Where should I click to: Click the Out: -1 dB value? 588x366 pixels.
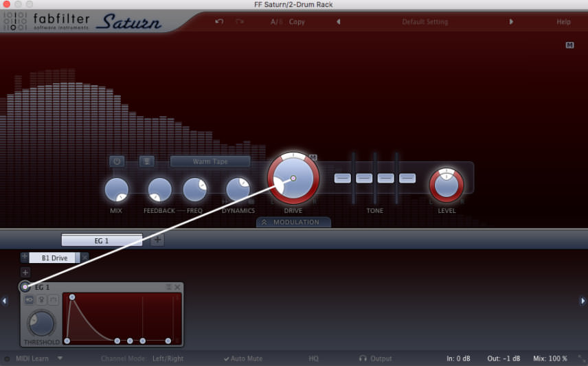pos(504,358)
